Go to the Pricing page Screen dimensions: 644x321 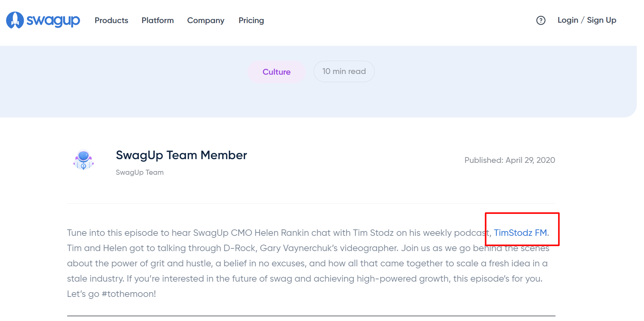[251, 21]
